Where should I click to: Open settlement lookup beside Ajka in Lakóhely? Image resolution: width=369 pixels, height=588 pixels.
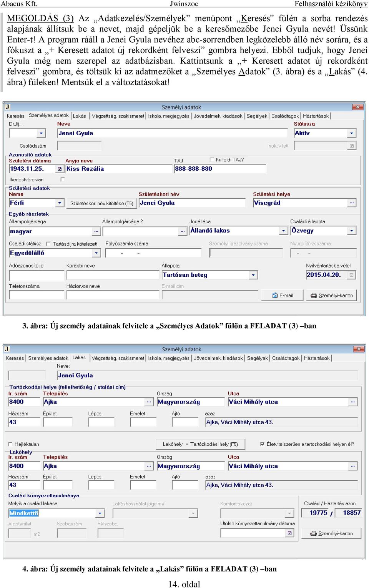pyautogui.click(x=149, y=466)
